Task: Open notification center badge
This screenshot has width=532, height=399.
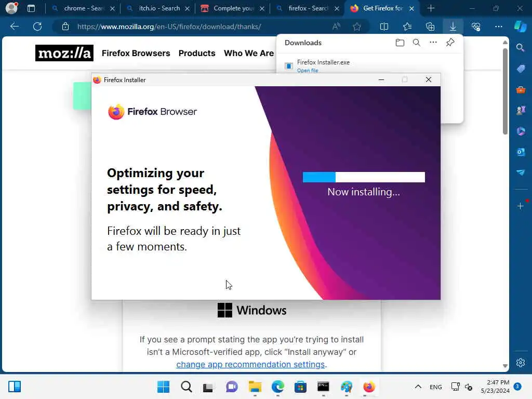Action: click(x=517, y=387)
